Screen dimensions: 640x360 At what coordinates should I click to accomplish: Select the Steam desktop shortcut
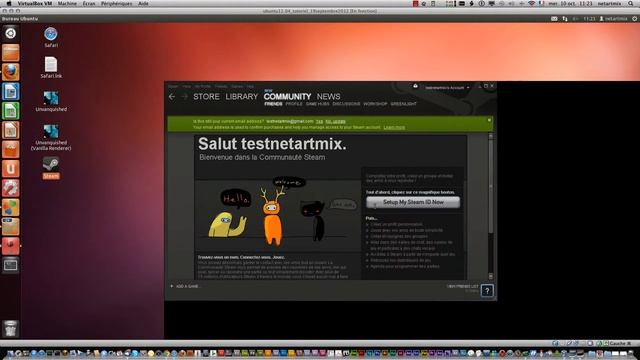click(51, 168)
